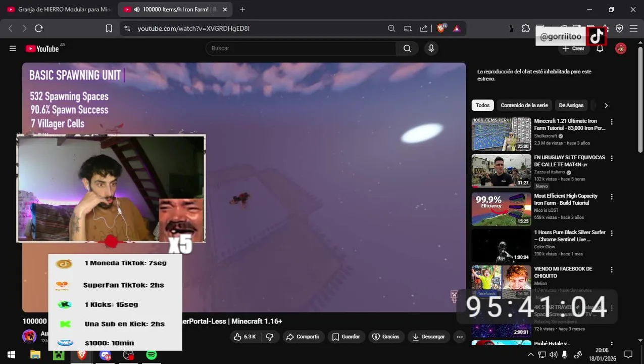Go forward with browser forward arrow
The width and height of the screenshot is (644, 364).
pyautogui.click(x=24, y=29)
